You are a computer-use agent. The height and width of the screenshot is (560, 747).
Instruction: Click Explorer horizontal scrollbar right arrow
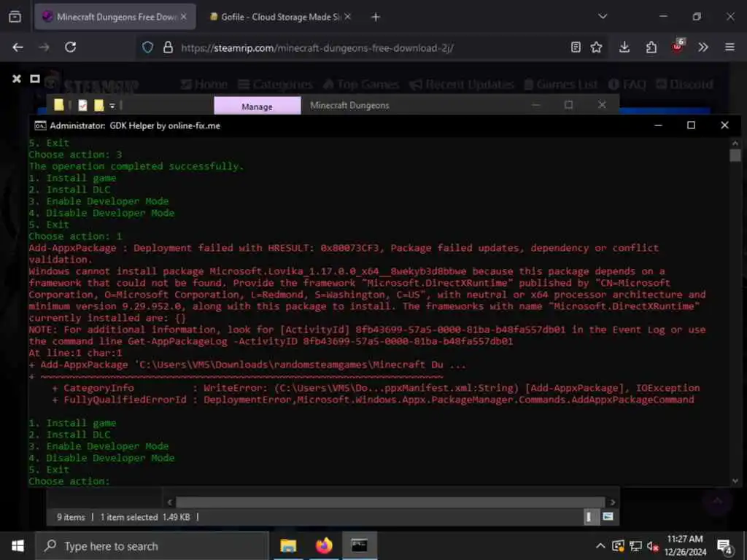[x=613, y=502]
